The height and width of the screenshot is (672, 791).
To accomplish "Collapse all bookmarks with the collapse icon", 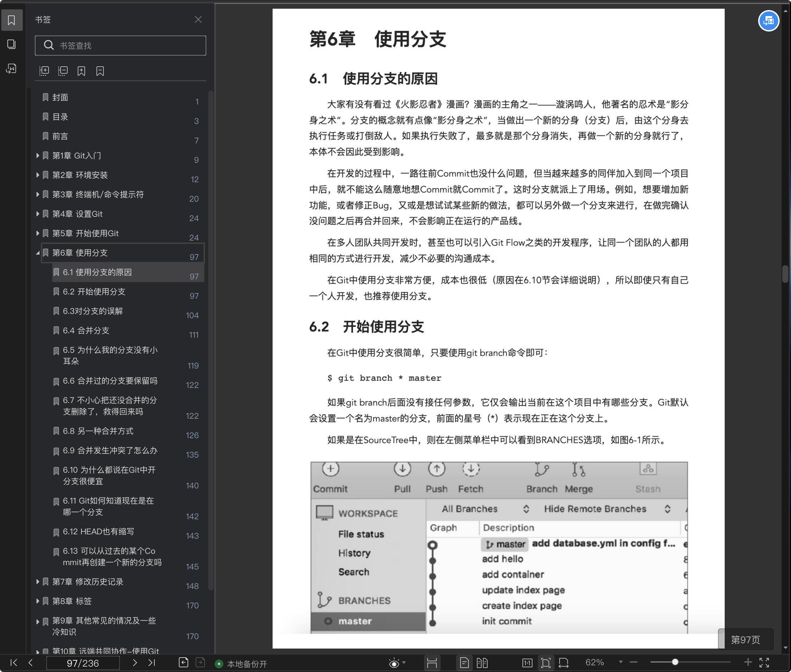I will click(x=63, y=71).
